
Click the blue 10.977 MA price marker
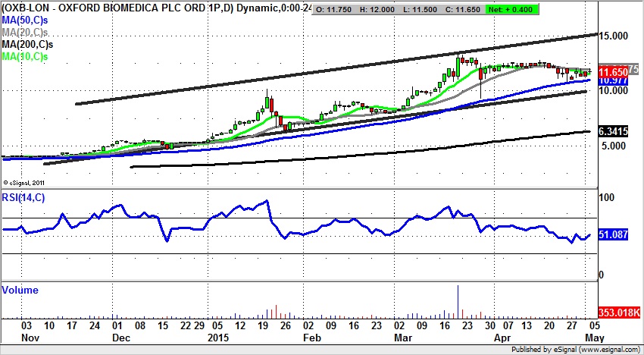[x=612, y=80]
